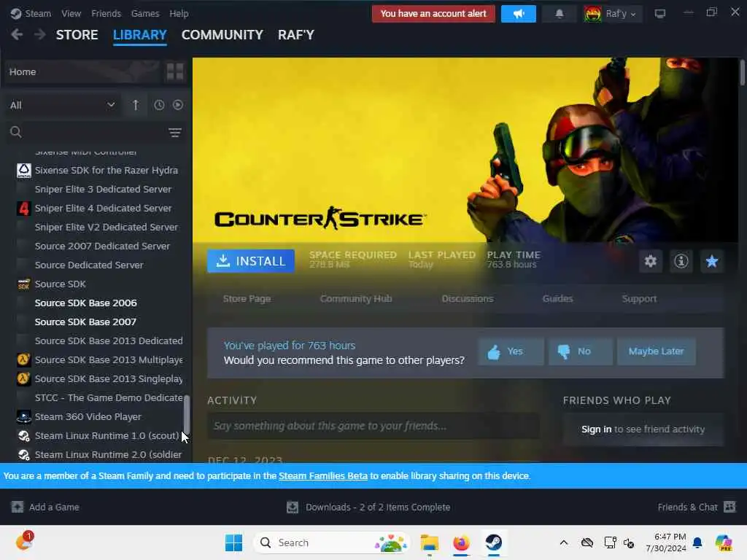The image size is (747, 560).
Task: Click the Steam logo icon in menu bar
Action: [x=16, y=13]
